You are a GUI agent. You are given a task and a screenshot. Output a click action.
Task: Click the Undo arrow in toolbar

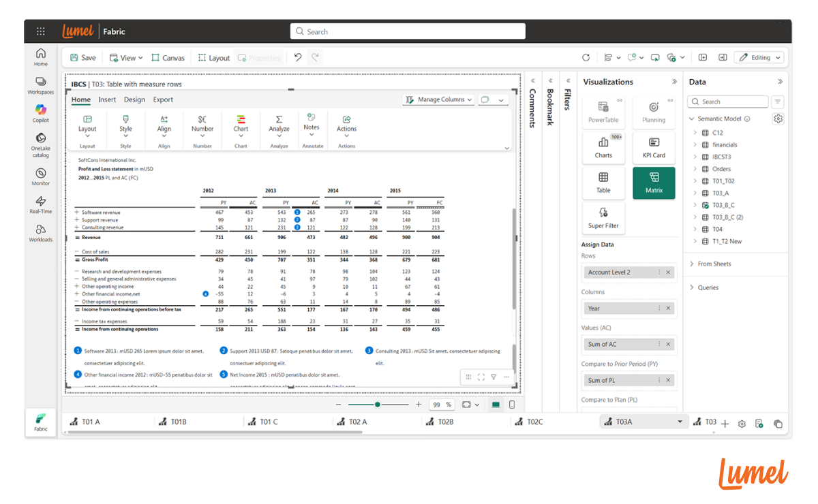point(298,58)
